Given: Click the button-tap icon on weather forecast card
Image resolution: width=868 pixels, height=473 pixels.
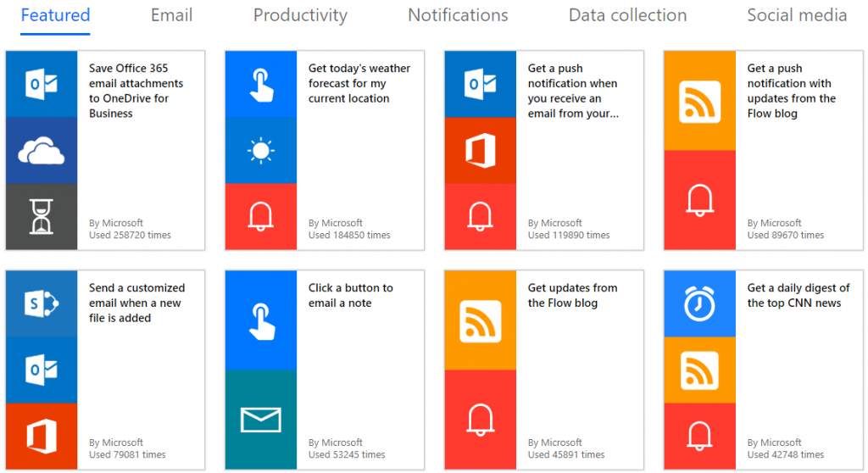Looking at the screenshot, I should pos(261,84).
